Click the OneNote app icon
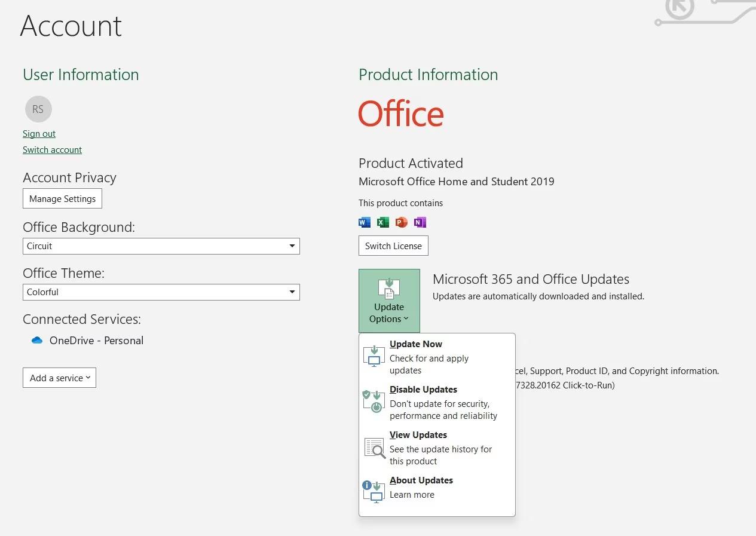This screenshot has width=756, height=536. (420, 222)
